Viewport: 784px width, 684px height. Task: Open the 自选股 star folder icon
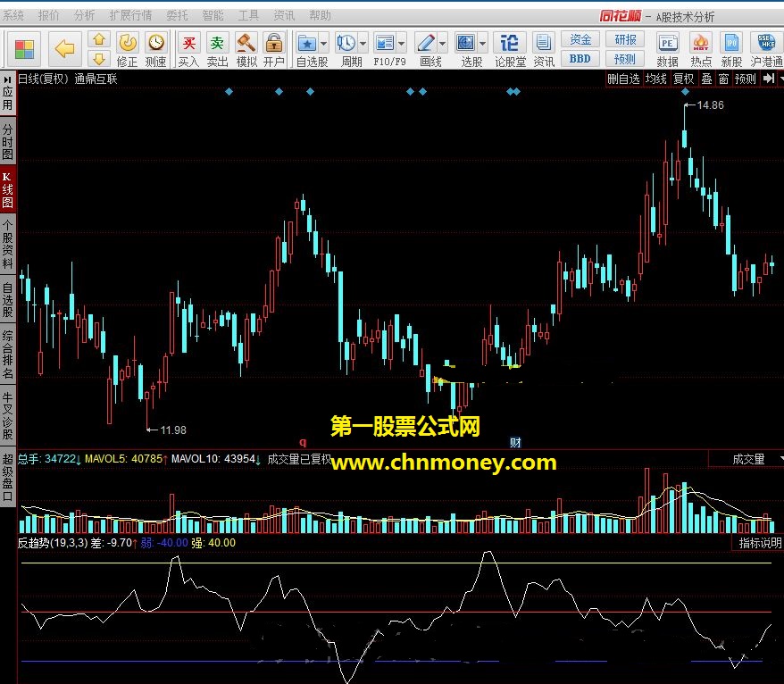tap(307, 44)
